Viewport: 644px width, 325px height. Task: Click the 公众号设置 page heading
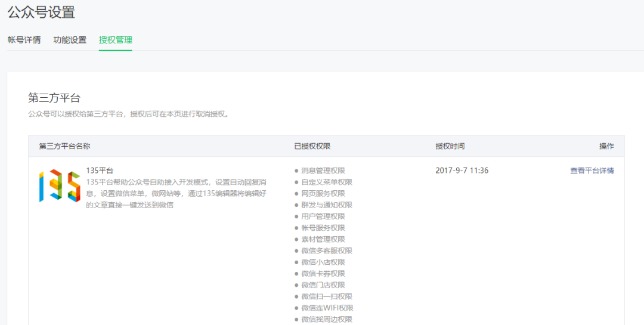(41, 12)
